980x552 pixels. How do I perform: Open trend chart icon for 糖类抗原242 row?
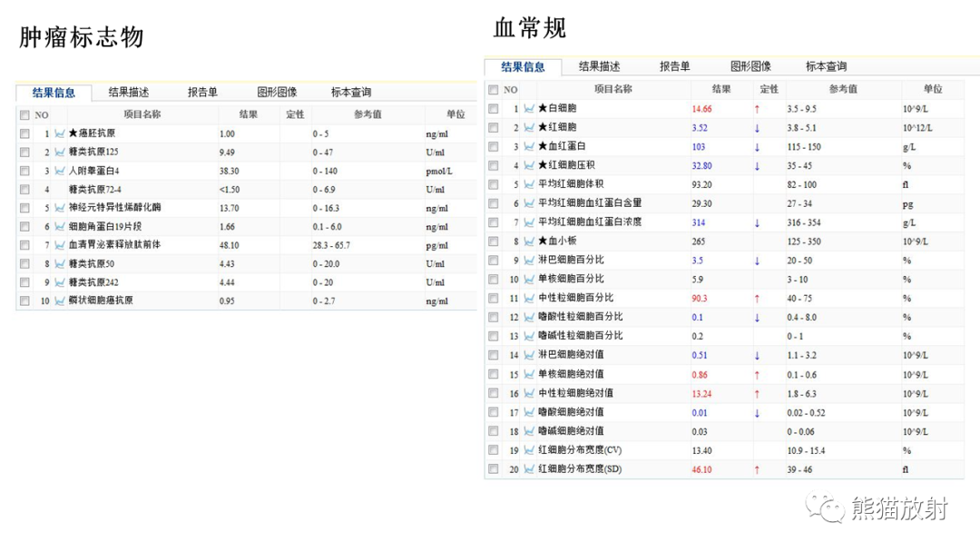pyautogui.click(x=59, y=282)
